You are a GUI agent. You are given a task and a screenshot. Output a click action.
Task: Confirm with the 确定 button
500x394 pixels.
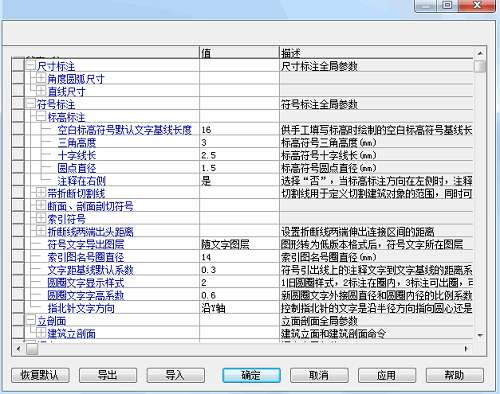[x=251, y=375]
